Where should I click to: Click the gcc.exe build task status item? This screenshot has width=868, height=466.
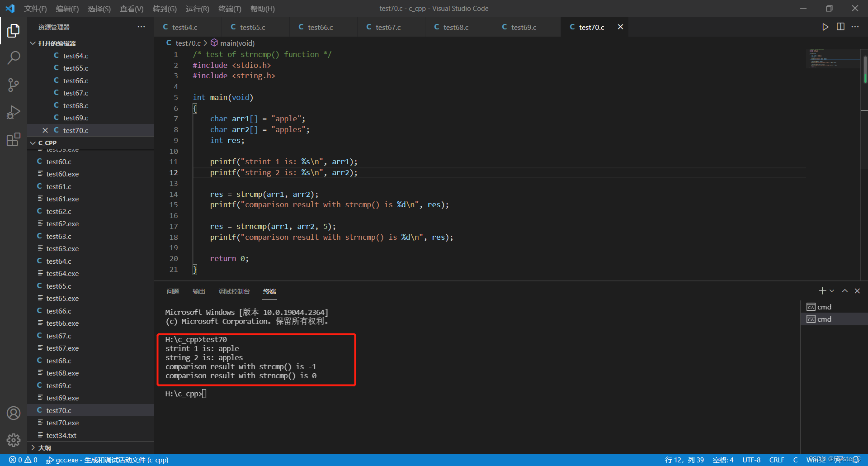click(x=107, y=460)
